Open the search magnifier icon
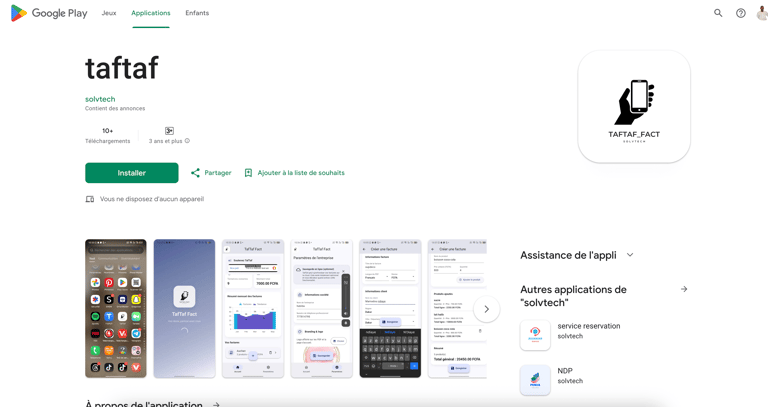768x407 pixels. pos(718,13)
